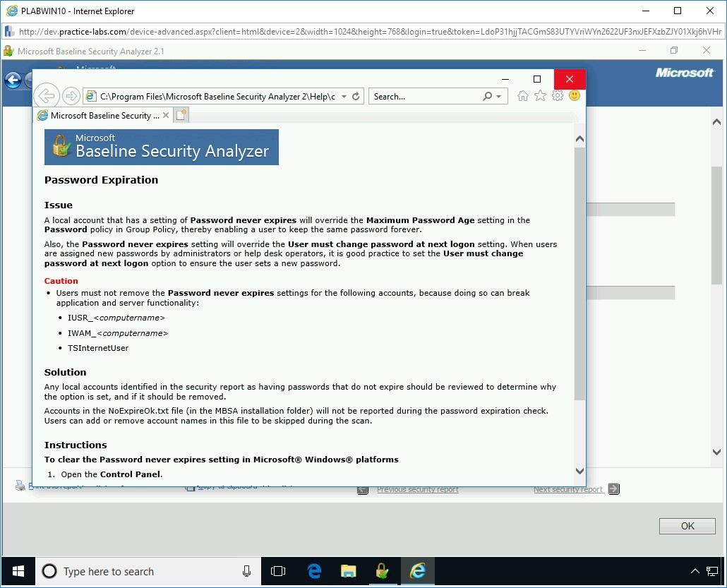This screenshot has width=727, height=588.
Task: Click the Previous security report arrow icon
Action: tap(363, 490)
